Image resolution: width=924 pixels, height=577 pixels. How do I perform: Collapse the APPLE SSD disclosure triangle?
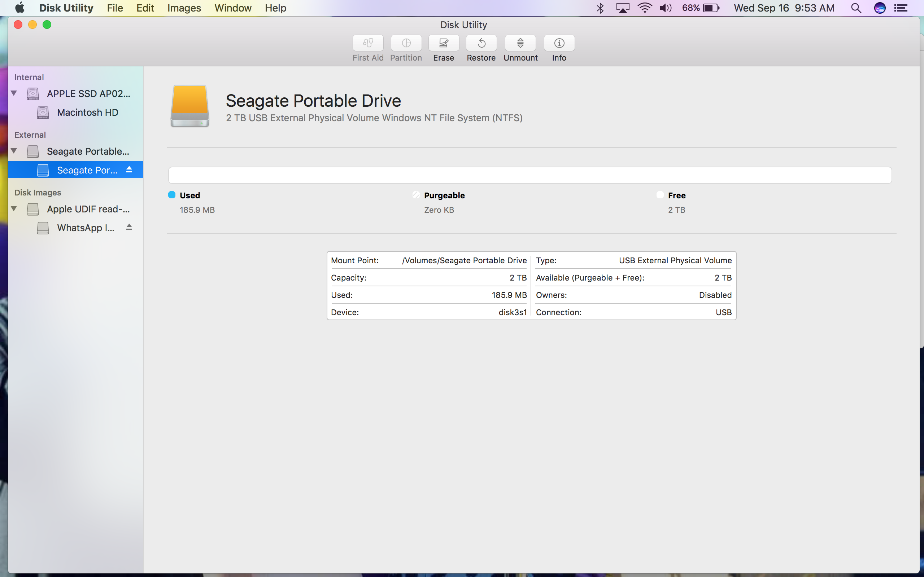(14, 93)
